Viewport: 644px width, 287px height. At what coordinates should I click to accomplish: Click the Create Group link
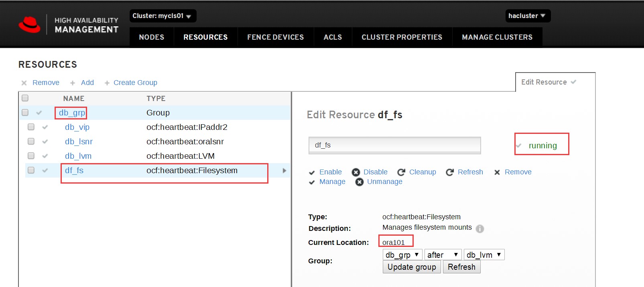point(135,83)
